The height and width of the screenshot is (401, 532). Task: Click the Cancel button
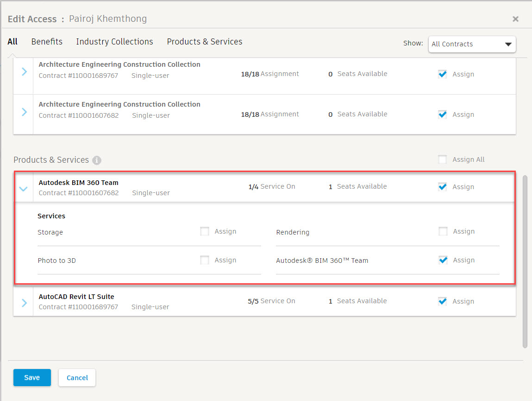click(x=77, y=377)
